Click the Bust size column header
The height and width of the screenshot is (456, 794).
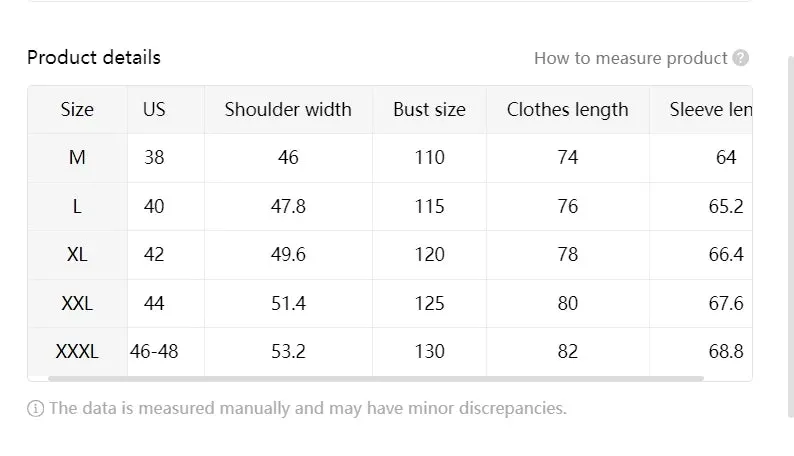pos(429,110)
